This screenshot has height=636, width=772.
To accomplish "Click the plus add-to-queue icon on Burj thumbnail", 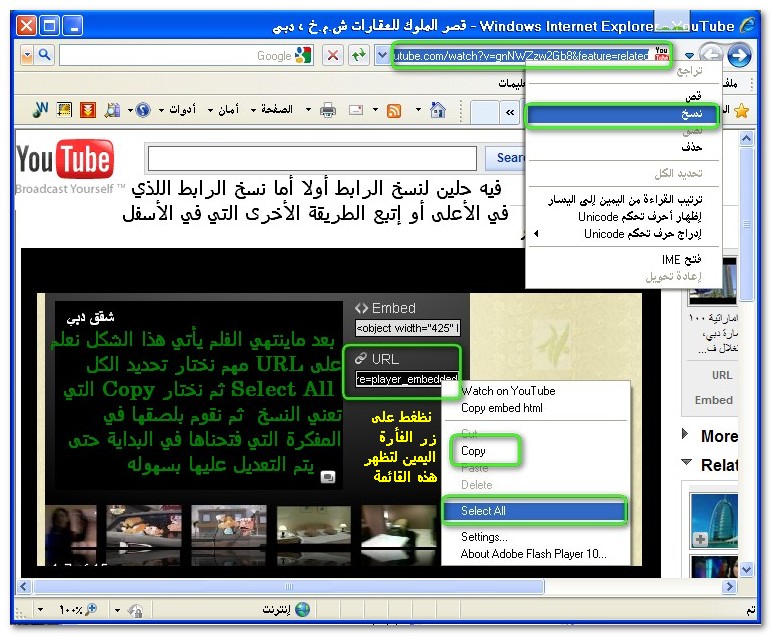I will (x=700, y=540).
